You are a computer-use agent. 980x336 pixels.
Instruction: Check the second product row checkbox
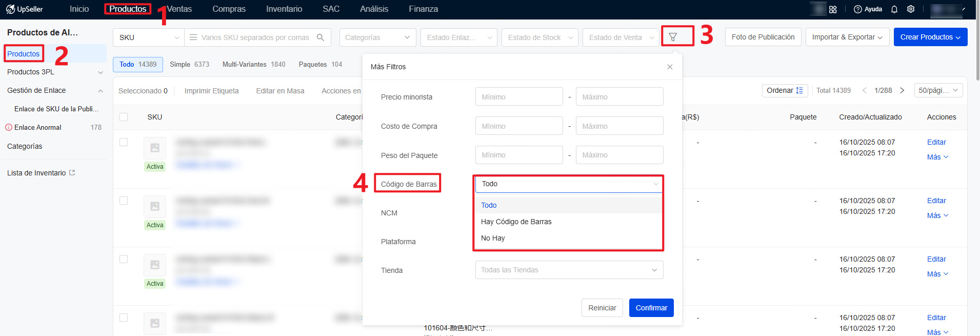124,201
